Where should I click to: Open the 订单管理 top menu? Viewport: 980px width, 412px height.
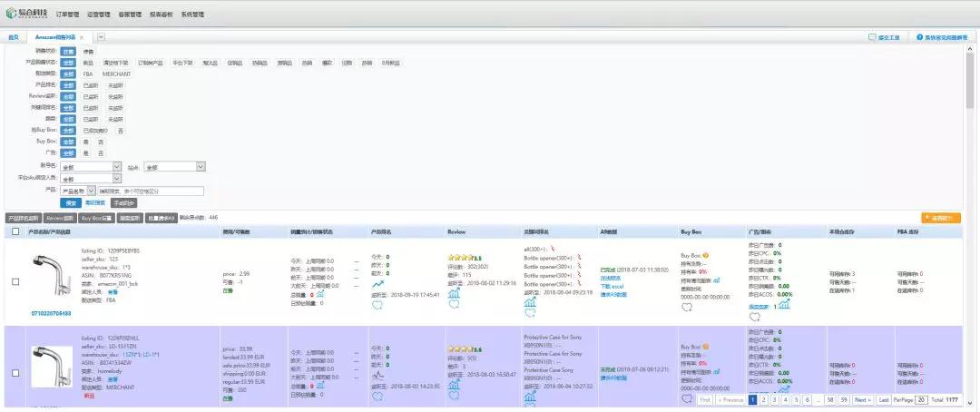click(x=67, y=14)
